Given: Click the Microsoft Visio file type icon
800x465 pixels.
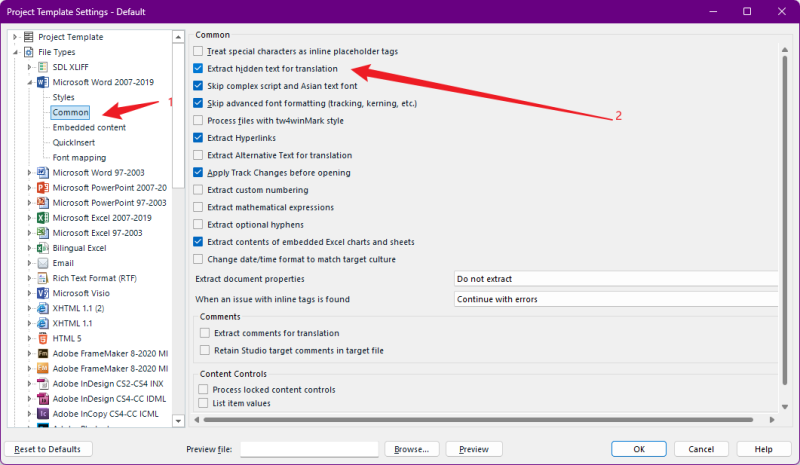Looking at the screenshot, I should tap(43, 293).
